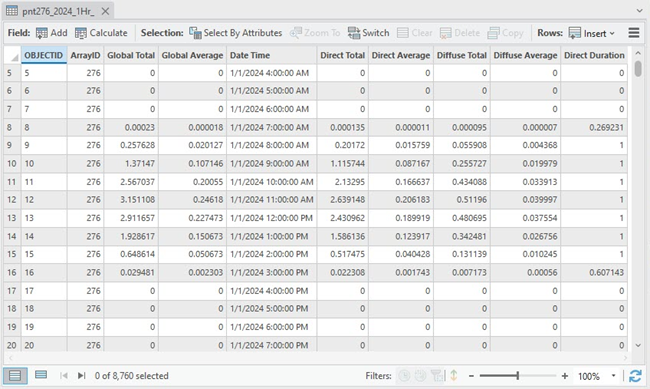Expand the Insert rows dropdown

pyautogui.click(x=611, y=33)
